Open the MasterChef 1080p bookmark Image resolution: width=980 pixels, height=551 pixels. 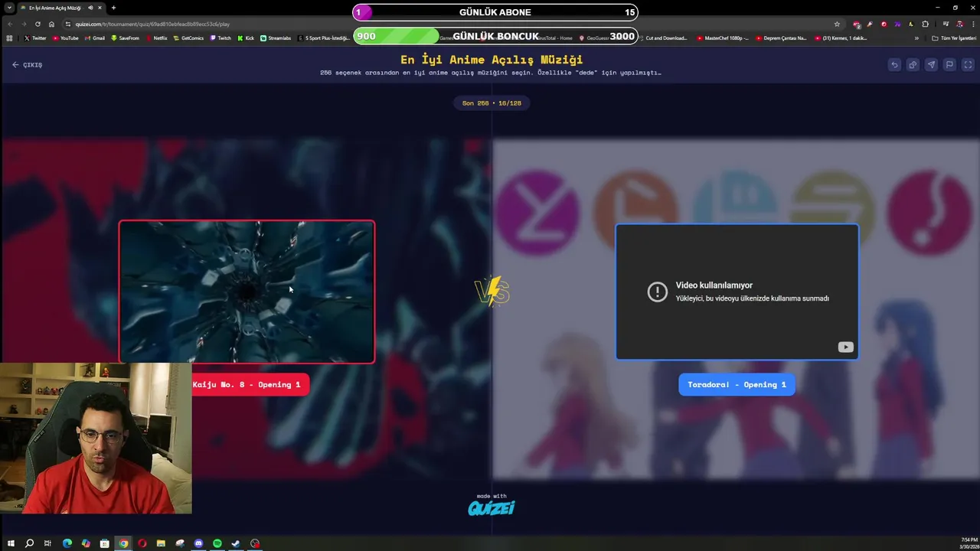coord(723,38)
